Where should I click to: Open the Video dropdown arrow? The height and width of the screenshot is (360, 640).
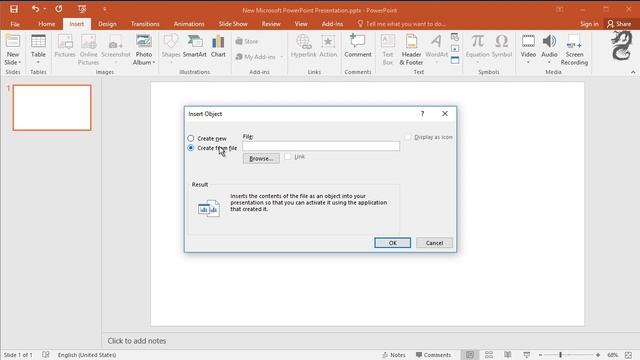coord(528,62)
